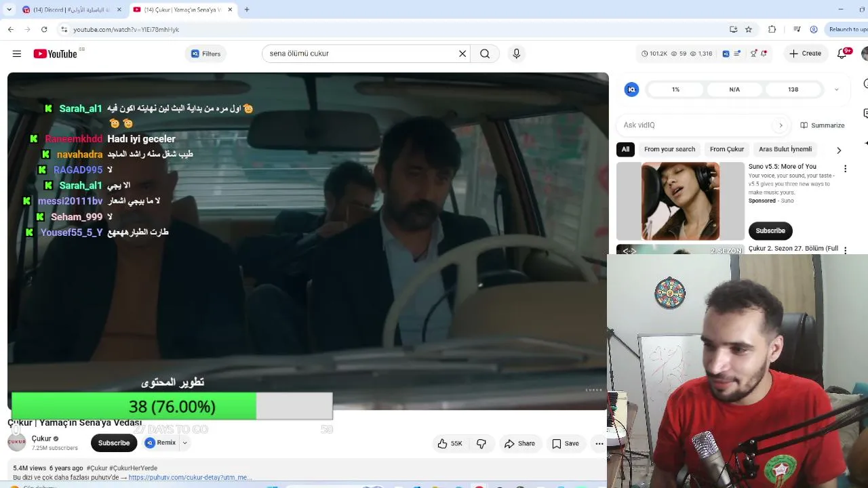Screen dimensions: 868x488
Task: Click the #ÇukurHerYerde hashtag
Action: point(134,468)
